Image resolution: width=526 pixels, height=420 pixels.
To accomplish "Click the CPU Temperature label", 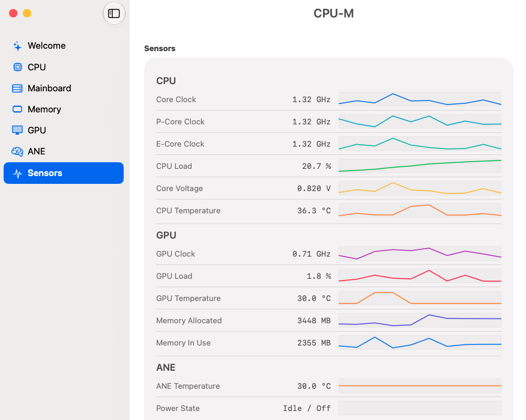I will (x=188, y=210).
